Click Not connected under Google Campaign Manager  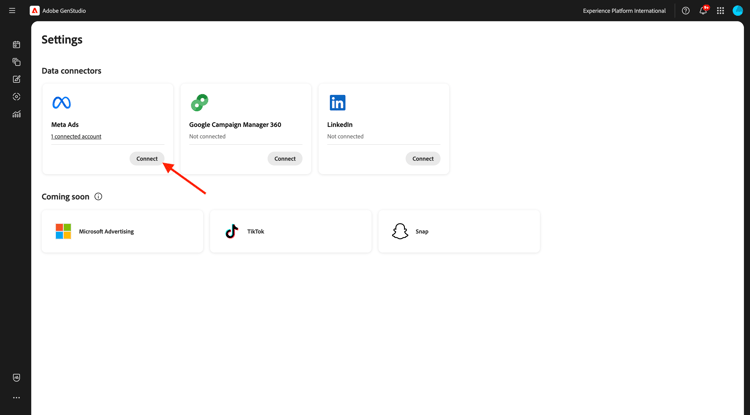tap(207, 136)
